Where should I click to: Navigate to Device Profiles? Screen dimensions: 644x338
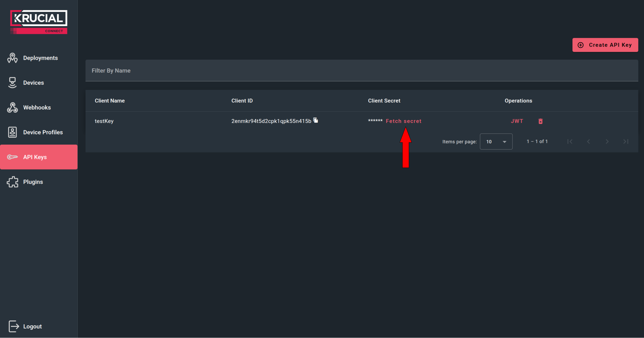(43, 132)
